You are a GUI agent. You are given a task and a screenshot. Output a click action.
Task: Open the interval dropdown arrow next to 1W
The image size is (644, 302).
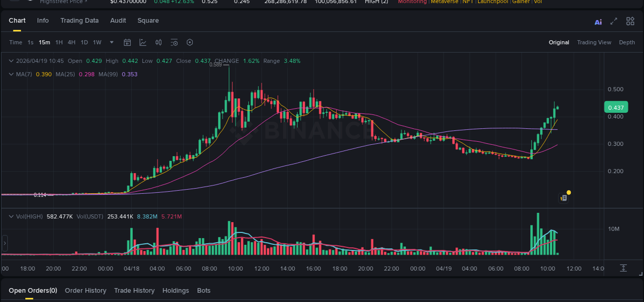pos(111,42)
